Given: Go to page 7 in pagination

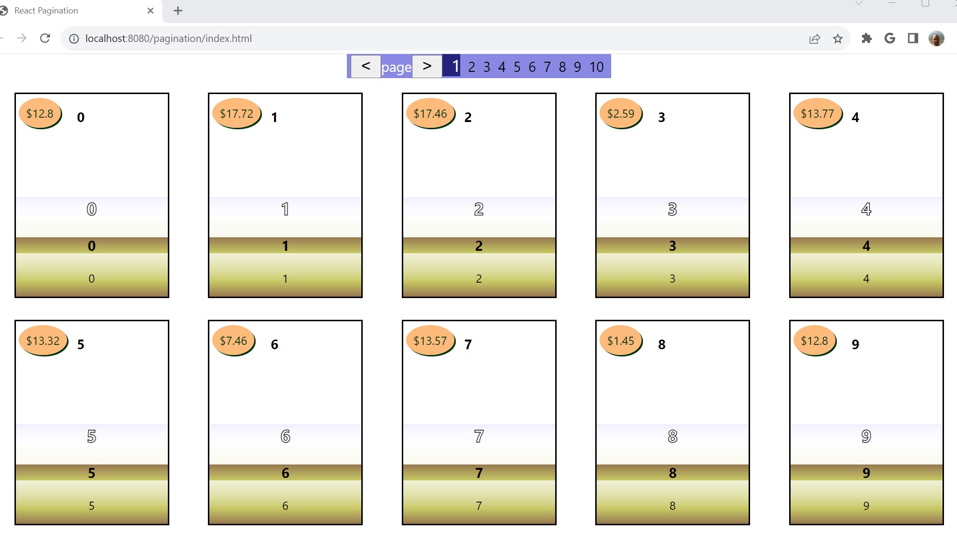Looking at the screenshot, I should pos(547,67).
